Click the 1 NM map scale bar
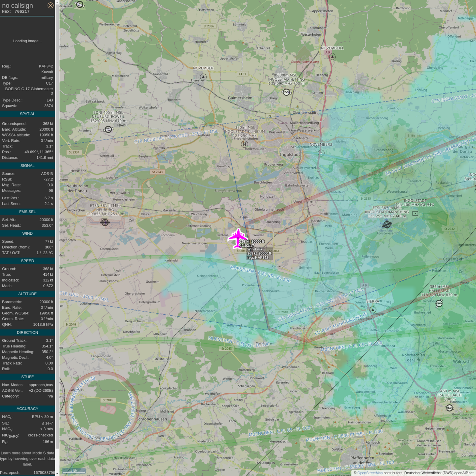 74,470
